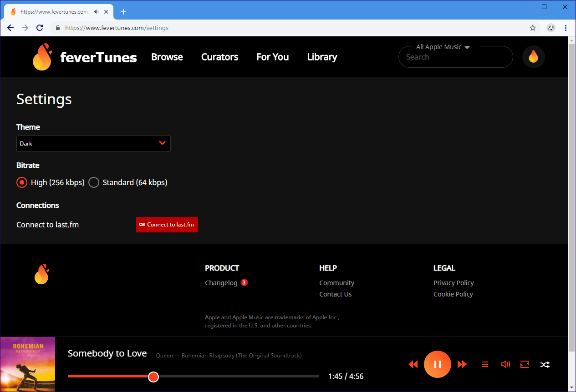Image resolution: width=576 pixels, height=392 pixels.
Task: Bookmark this page with the star icon
Action: (533, 28)
